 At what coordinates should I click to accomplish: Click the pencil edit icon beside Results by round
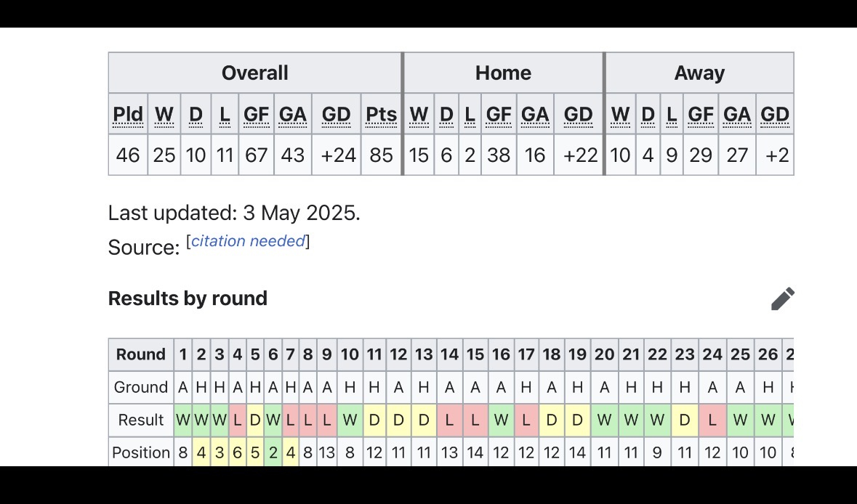tap(783, 298)
